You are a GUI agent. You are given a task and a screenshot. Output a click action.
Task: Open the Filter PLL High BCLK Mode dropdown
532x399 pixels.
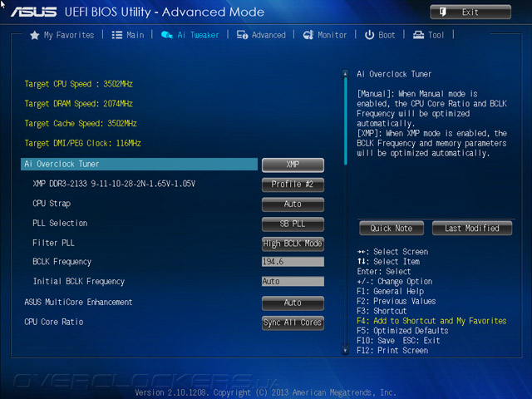tap(293, 244)
